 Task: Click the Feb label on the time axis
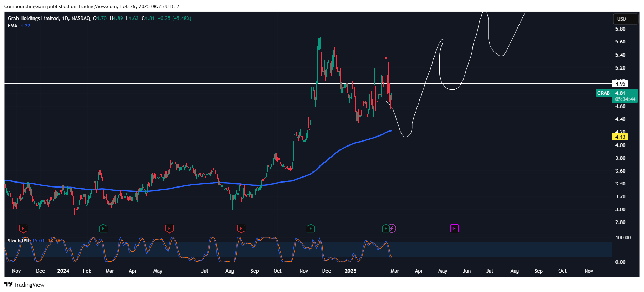[87, 271]
